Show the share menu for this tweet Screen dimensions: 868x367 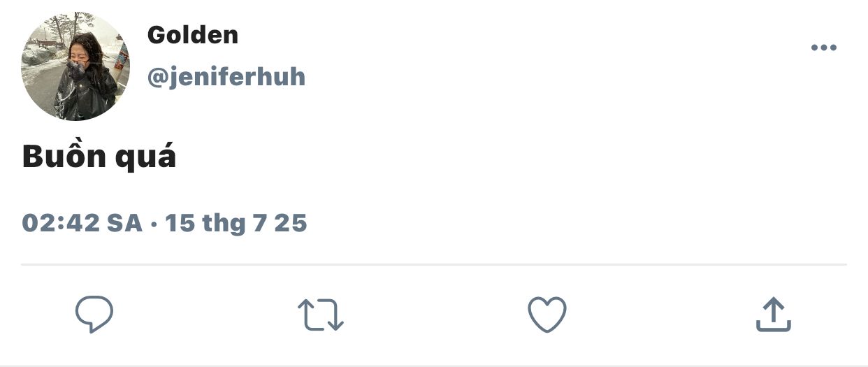pyautogui.click(x=773, y=314)
